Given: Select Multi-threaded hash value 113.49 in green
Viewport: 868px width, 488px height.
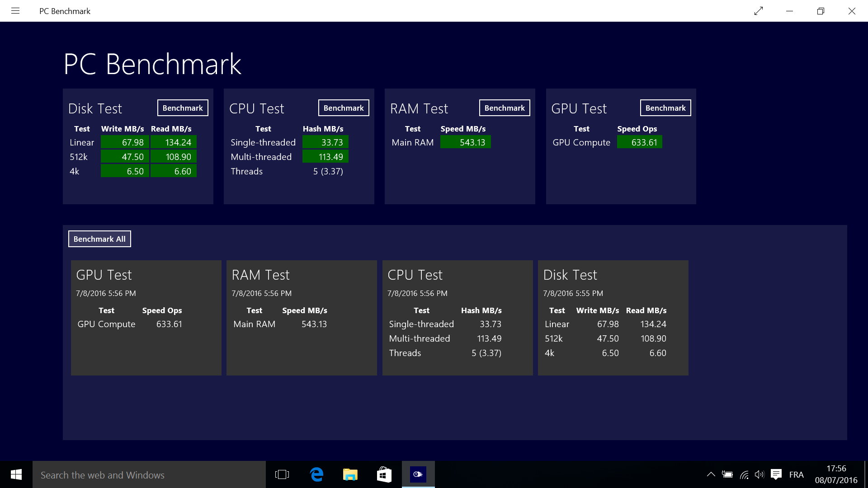Looking at the screenshot, I should 325,157.
